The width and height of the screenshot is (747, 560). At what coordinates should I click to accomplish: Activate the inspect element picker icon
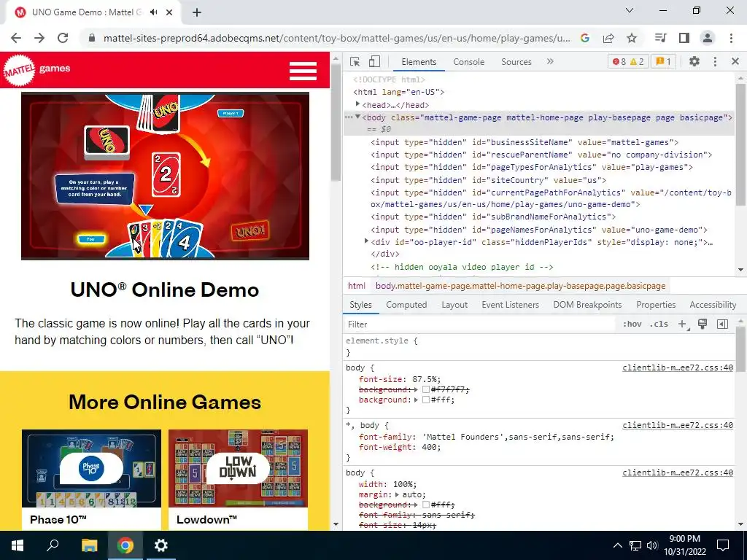355,62
